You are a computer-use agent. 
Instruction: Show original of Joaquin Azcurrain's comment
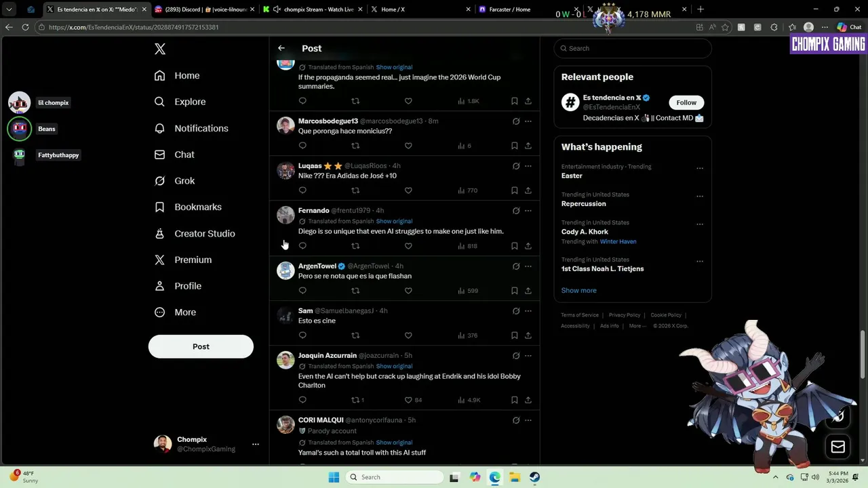394,366
